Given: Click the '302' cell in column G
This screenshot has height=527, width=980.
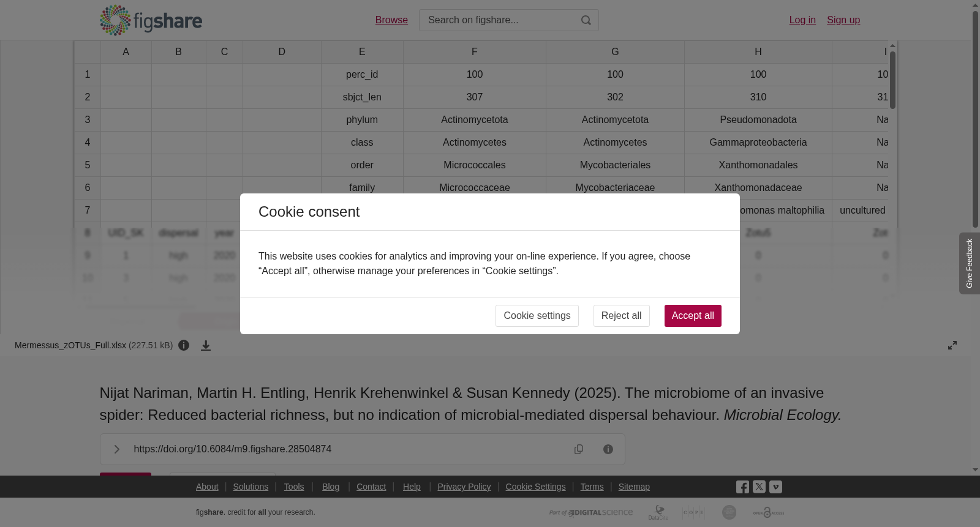Looking at the screenshot, I should coord(615,97).
